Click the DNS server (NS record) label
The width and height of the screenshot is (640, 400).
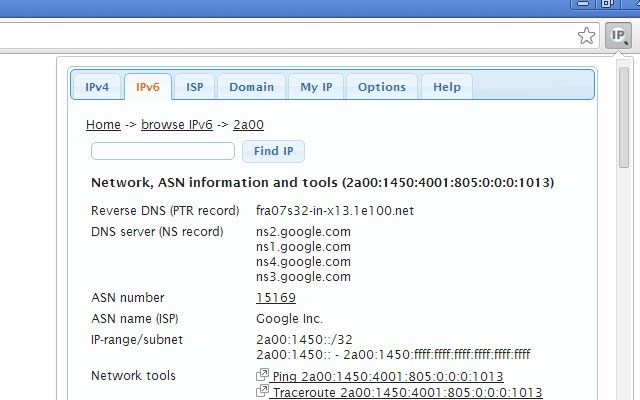pos(157,231)
